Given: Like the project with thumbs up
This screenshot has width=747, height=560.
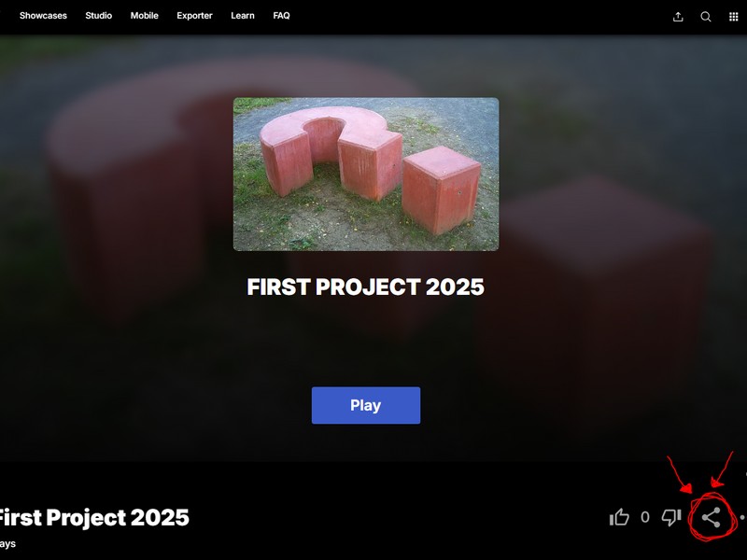Looking at the screenshot, I should [x=619, y=517].
